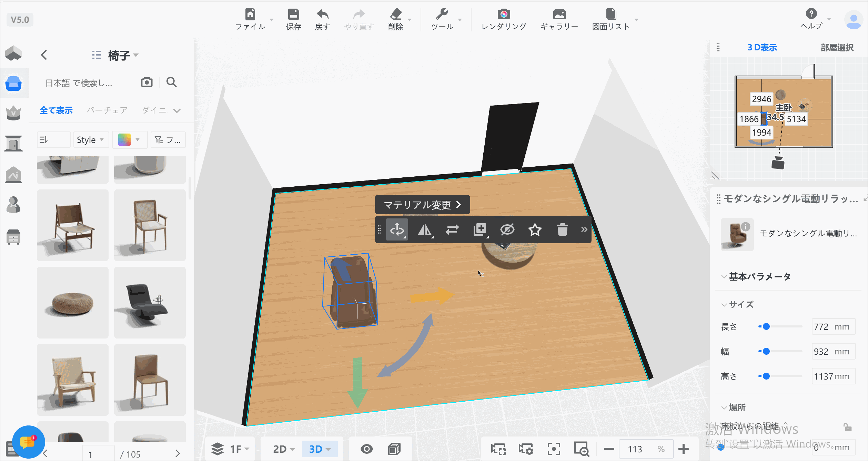Click the replace swap arrows icon
Screen dimensions: 868x461
coord(452,229)
